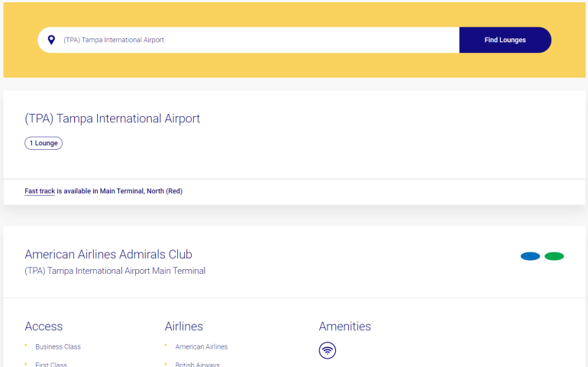Click the Airlines section heading
Viewport: 588px width, 367px height.
pos(184,326)
